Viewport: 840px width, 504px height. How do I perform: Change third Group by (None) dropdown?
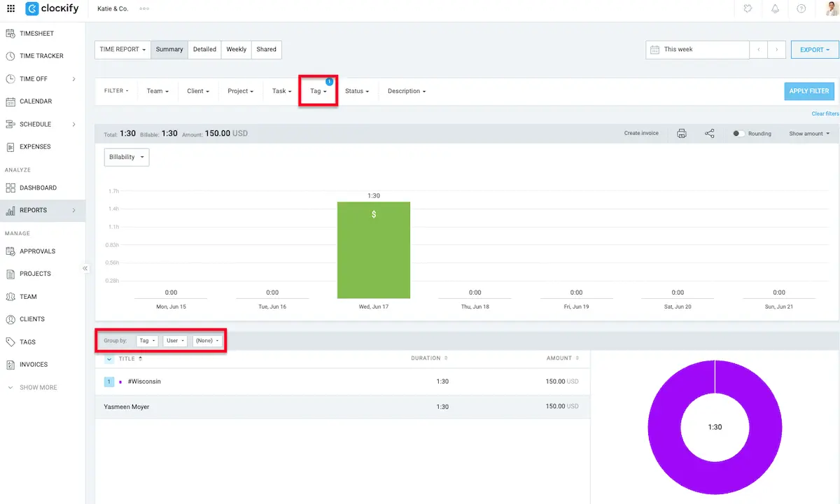pos(207,341)
